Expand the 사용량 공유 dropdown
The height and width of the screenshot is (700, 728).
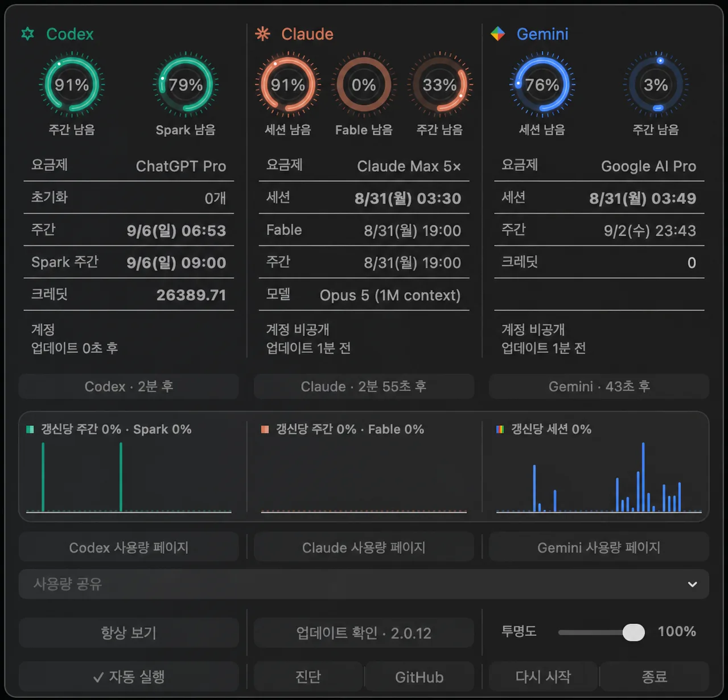click(x=364, y=584)
